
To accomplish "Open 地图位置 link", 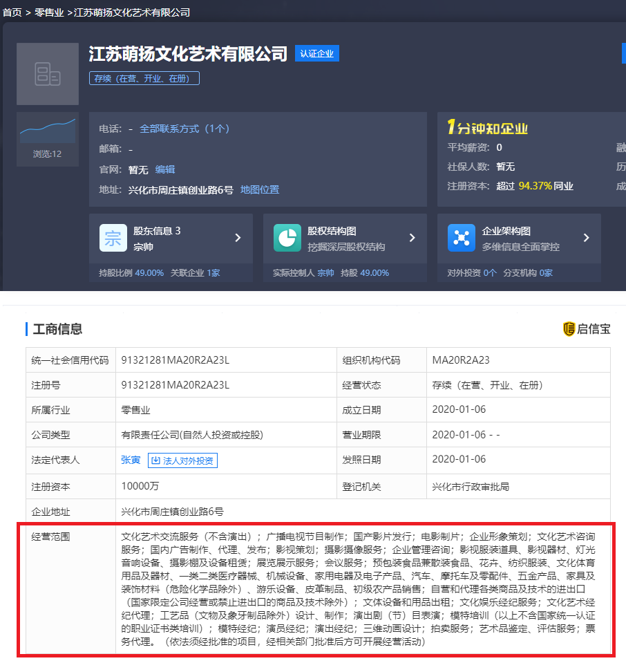I will pyautogui.click(x=260, y=189).
